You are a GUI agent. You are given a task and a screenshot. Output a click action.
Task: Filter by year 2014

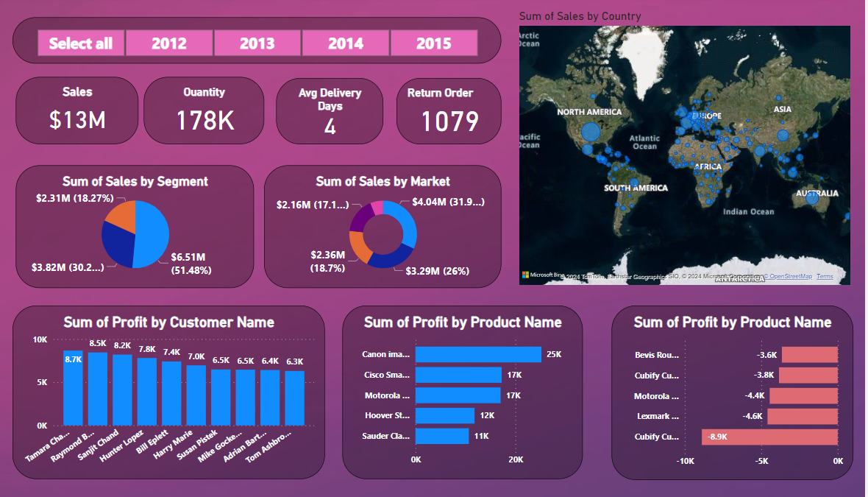click(346, 43)
